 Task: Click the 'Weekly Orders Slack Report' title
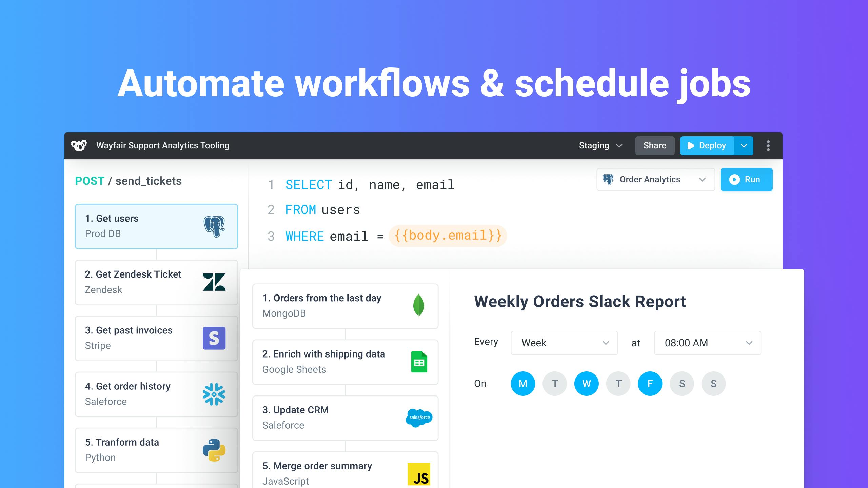coord(580,301)
